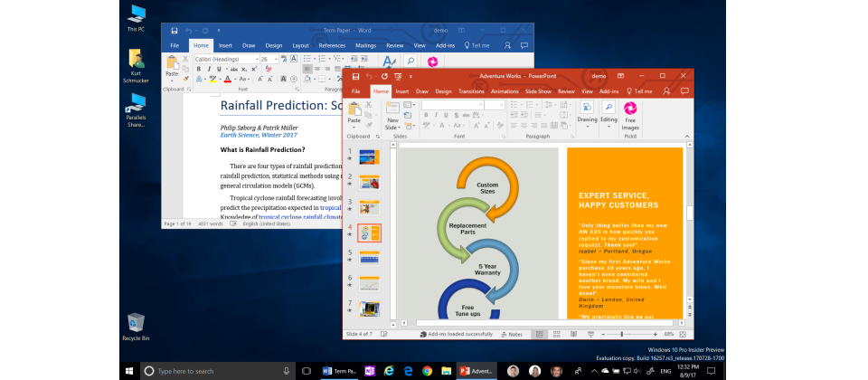
Task: Toggle italic in PowerPoint ribbon
Action: (436, 115)
